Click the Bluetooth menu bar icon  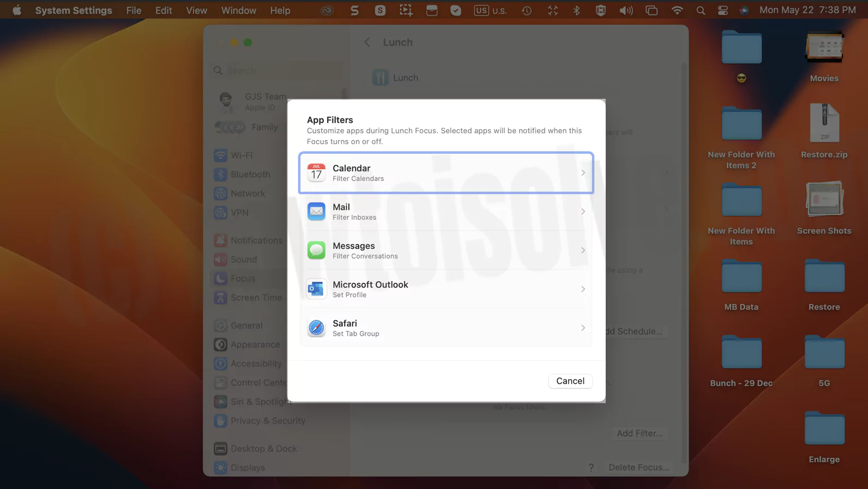click(x=576, y=10)
